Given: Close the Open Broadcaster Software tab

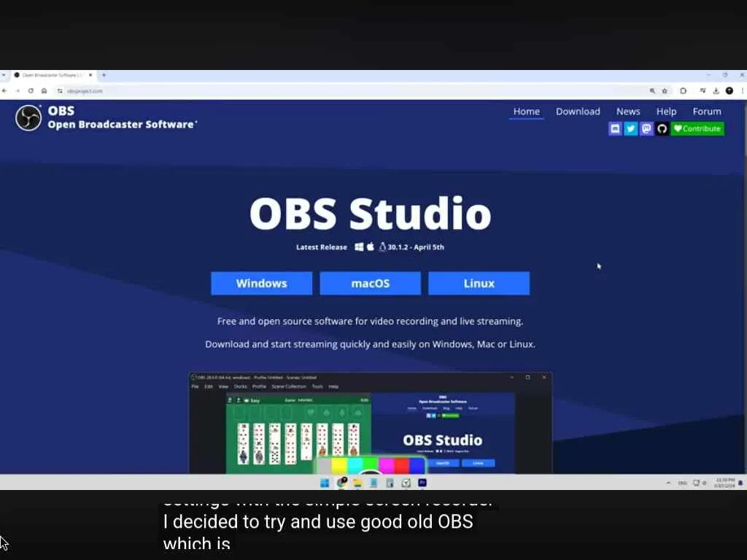Looking at the screenshot, I should tap(90, 75).
